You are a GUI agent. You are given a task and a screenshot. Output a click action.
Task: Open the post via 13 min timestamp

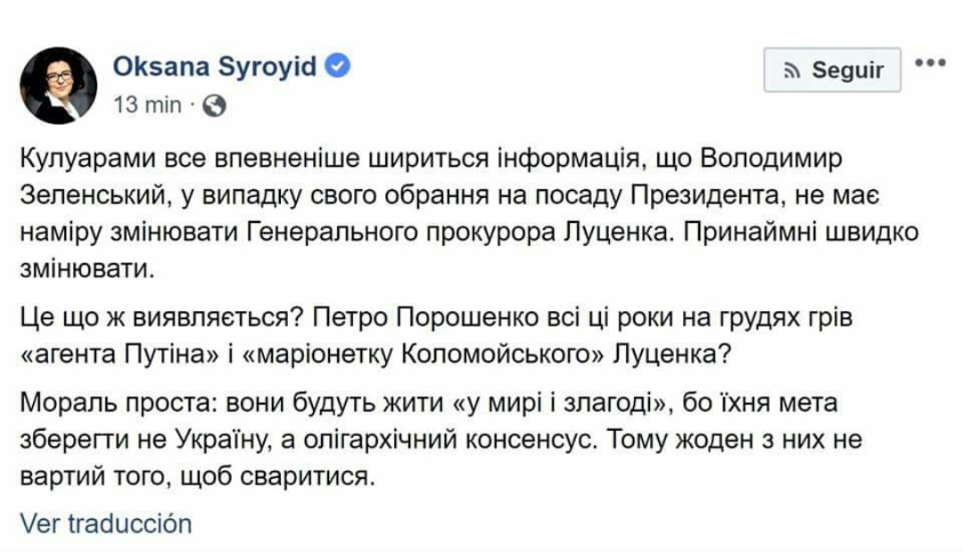(147, 105)
